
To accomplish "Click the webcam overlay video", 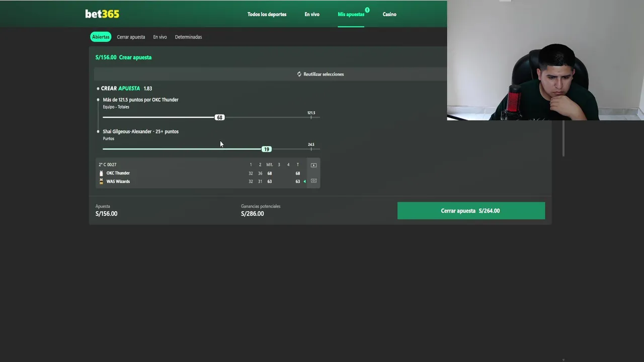I will [545, 60].
